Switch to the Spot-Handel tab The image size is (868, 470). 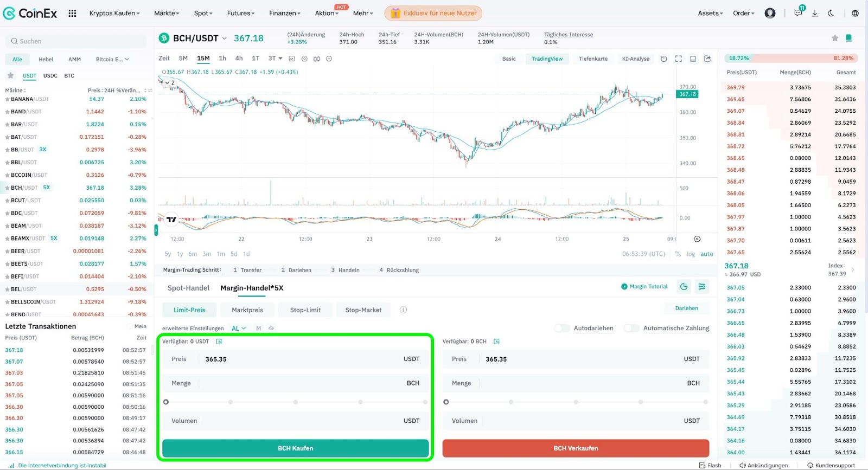188,288
